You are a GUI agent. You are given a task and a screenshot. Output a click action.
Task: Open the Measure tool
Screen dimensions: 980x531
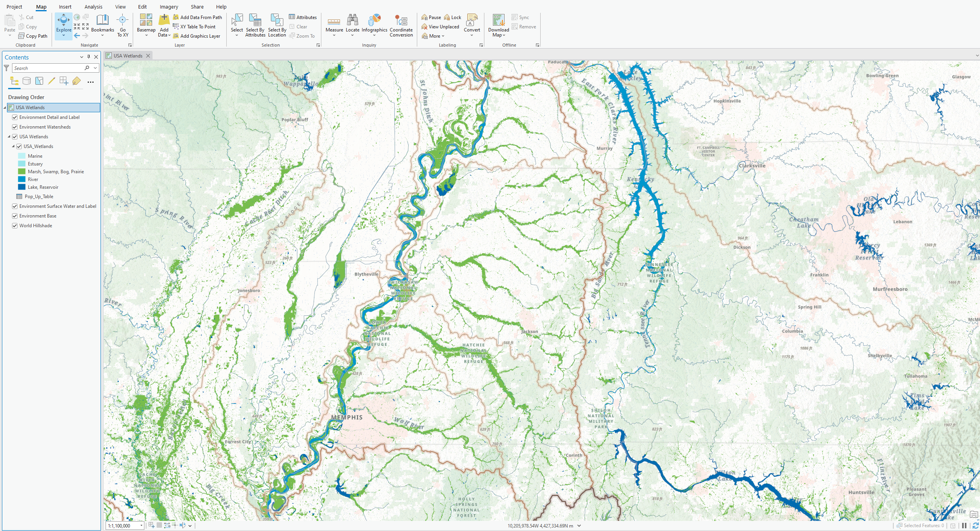334,23
